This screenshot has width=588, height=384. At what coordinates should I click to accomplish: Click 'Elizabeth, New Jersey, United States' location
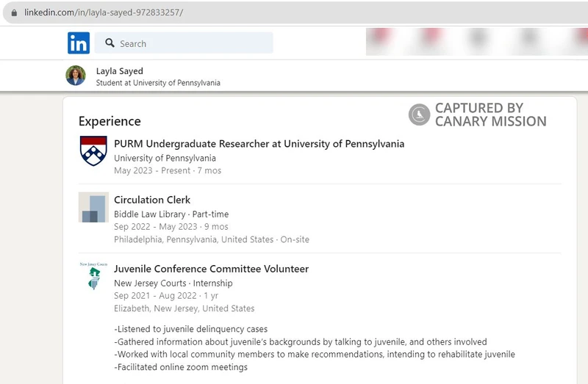tap(184, 308)
